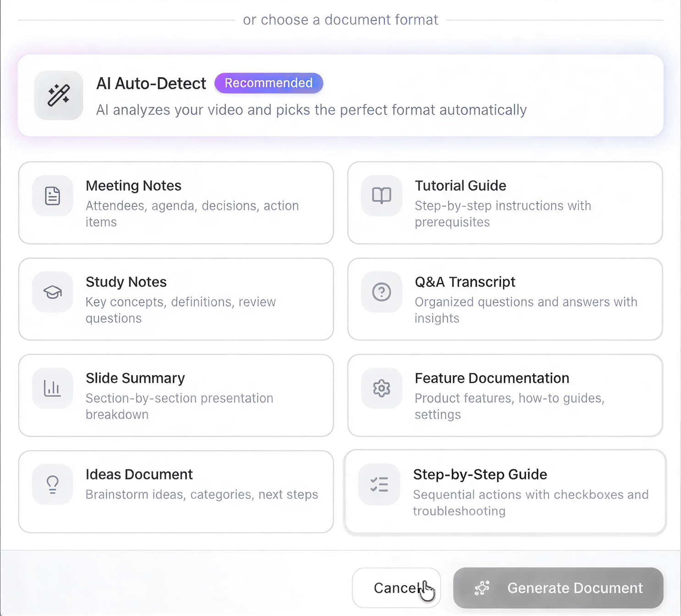681x616 pixels.
Task: Select the Feature Documentation format title
Action: click(x=492, y=378)
